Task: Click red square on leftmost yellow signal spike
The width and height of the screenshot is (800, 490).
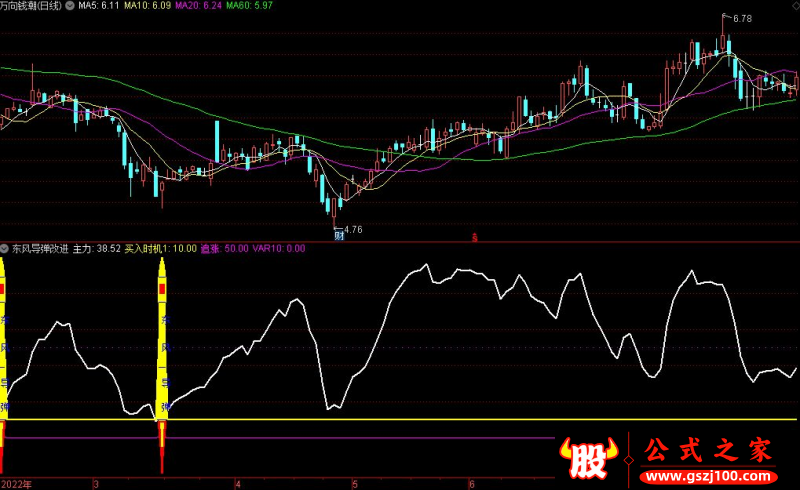Action: pos(2,289)
